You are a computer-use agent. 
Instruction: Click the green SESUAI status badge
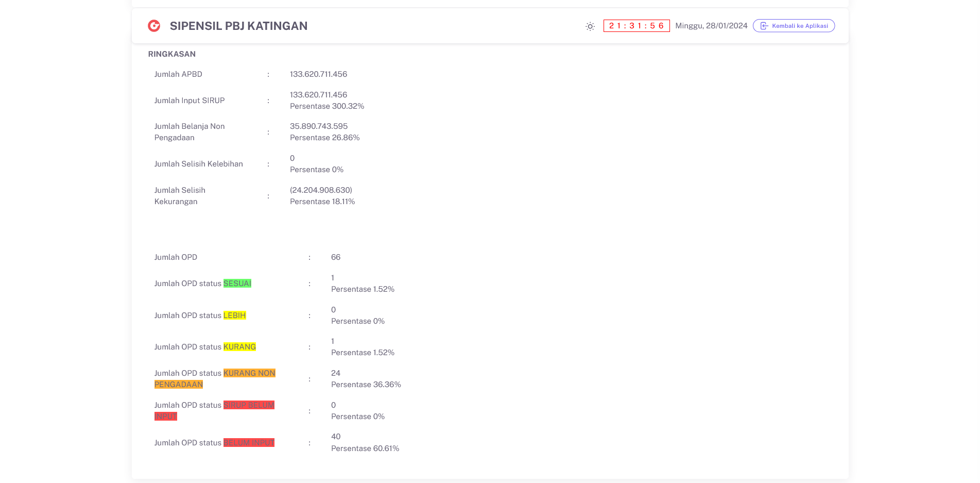tap(237, 284)
